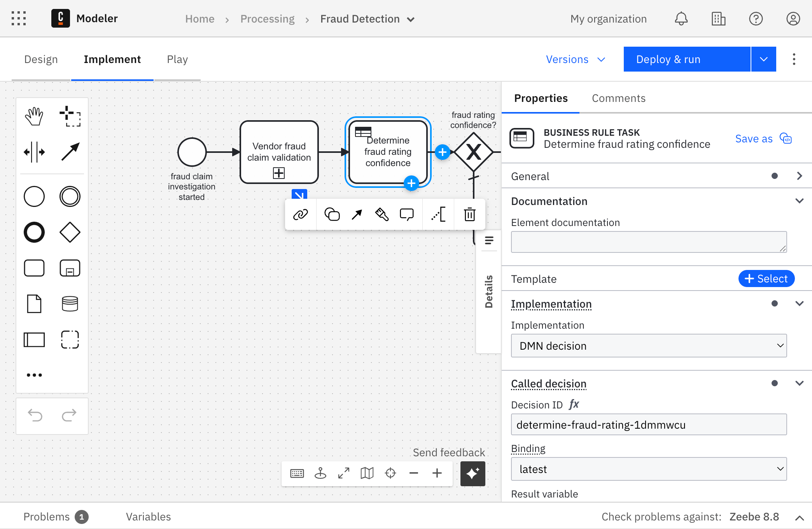Open the help question mark icon

(756, 19)
